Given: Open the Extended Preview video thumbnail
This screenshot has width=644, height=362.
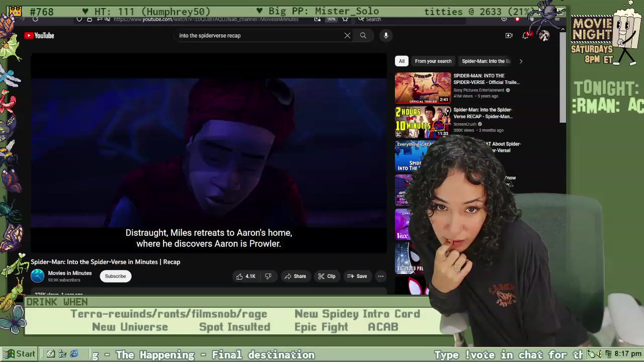Looking at the screenshot, I should [x=410, y=258].
